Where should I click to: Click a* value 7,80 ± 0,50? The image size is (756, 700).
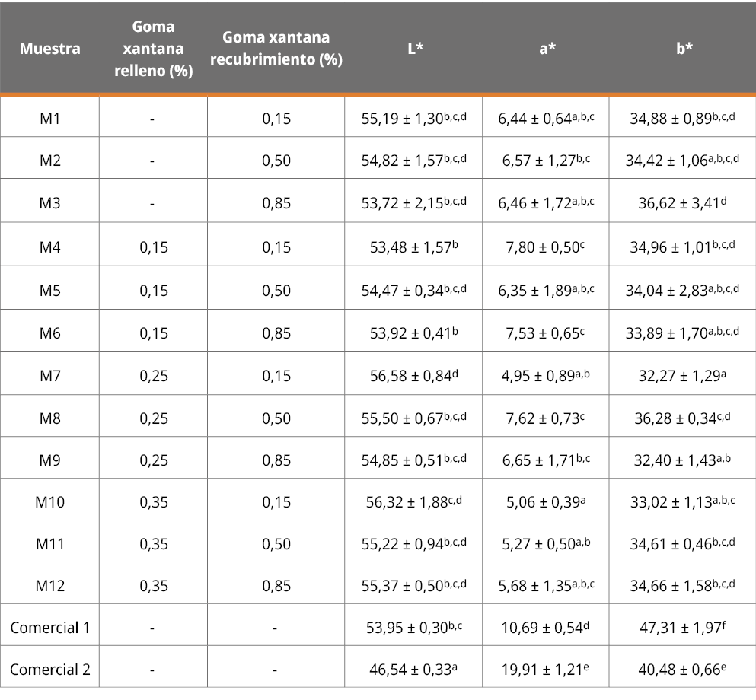click(x=545, y=246)
